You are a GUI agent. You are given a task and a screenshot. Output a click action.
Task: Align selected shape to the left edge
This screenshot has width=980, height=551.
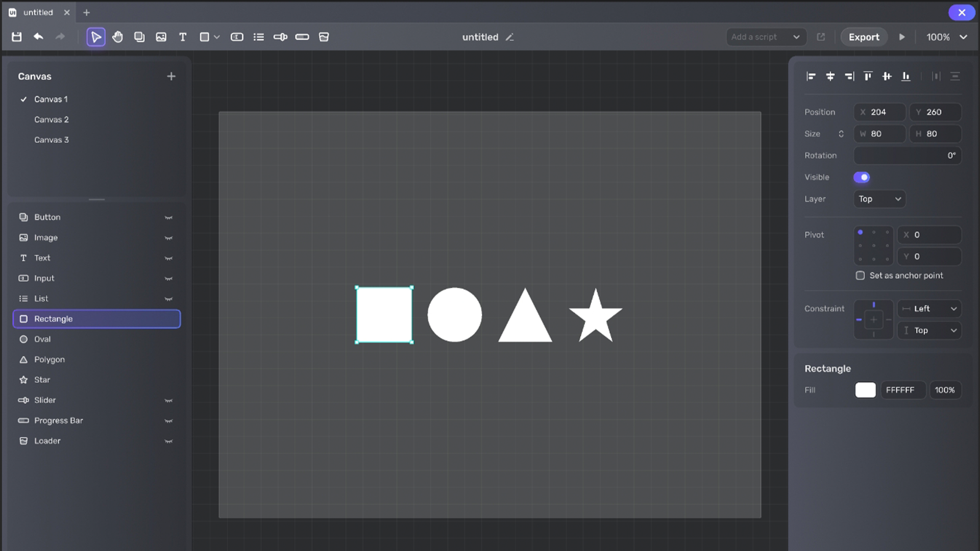812,76
